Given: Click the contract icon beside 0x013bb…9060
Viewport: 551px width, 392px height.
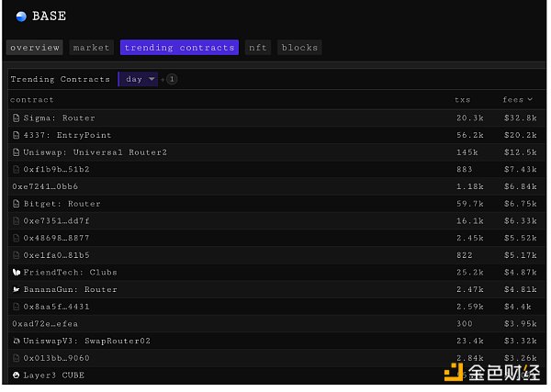Looking at the screenshot, I should click(17, 358).
